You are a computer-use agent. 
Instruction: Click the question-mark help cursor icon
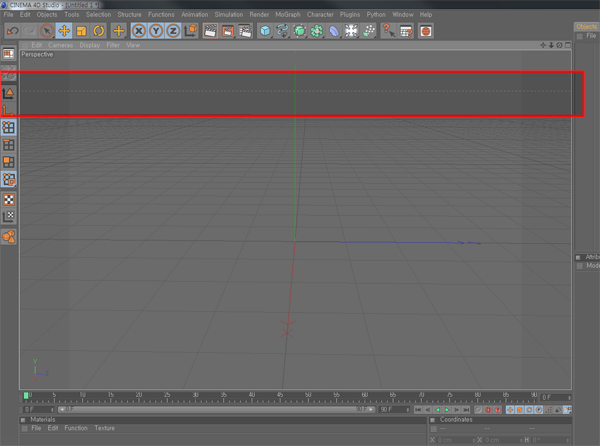[389, 31]
